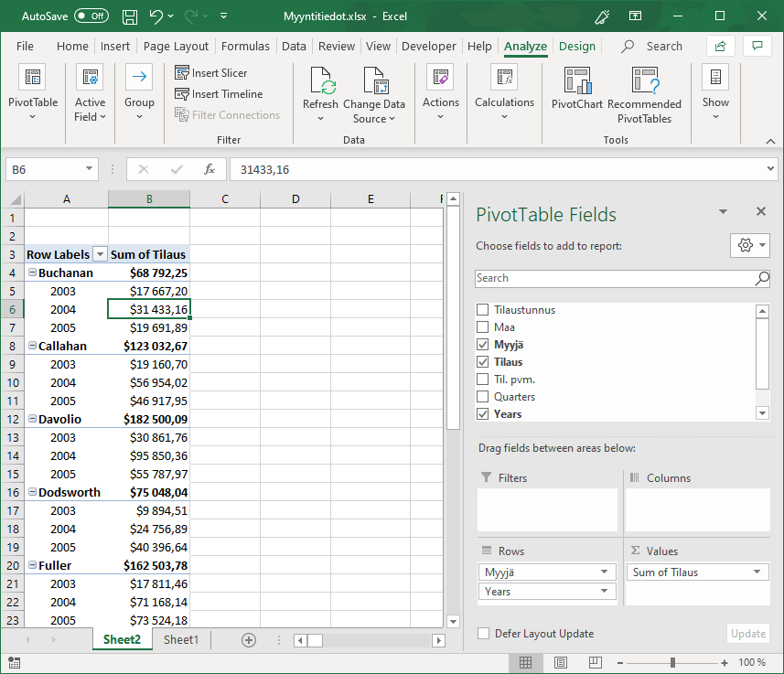Check the Maa field checkbox
Image resolution: width=784 pixels, height=674 pixels.
(483, 327)
